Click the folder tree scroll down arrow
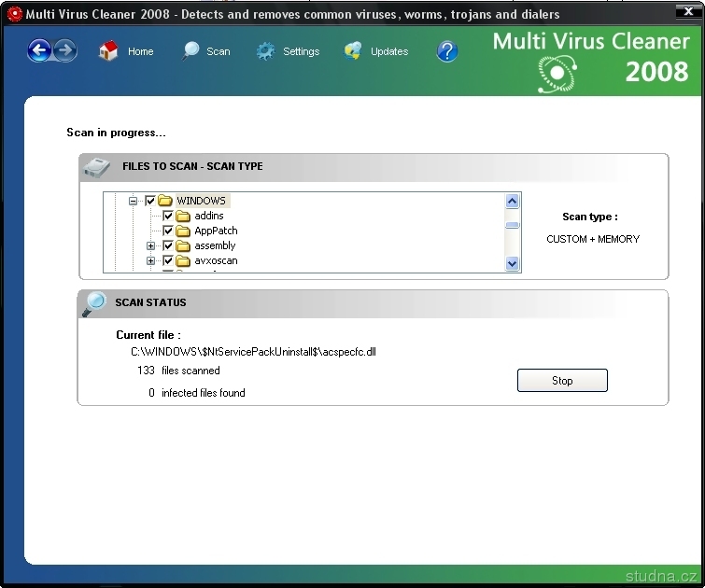Viewport: 705px width, 588px height. pyautogui.click(x=512, y=263)
